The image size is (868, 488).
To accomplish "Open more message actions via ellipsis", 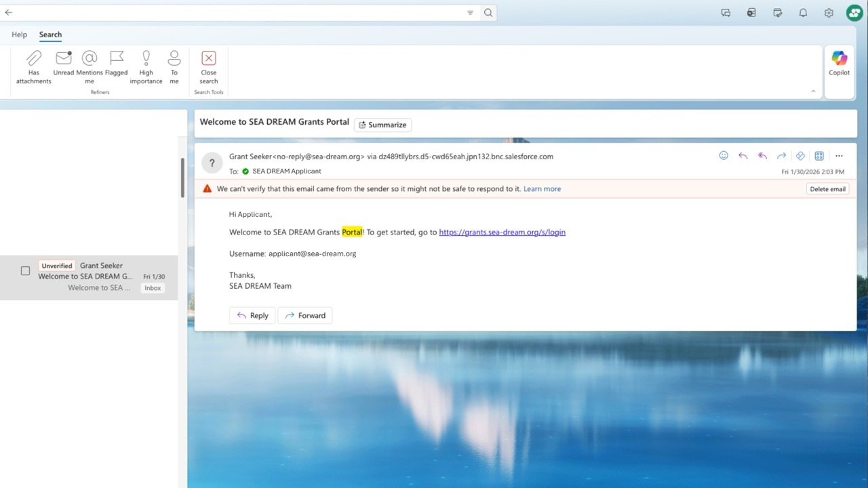I will pyautogui.click(x=840, y=155).
